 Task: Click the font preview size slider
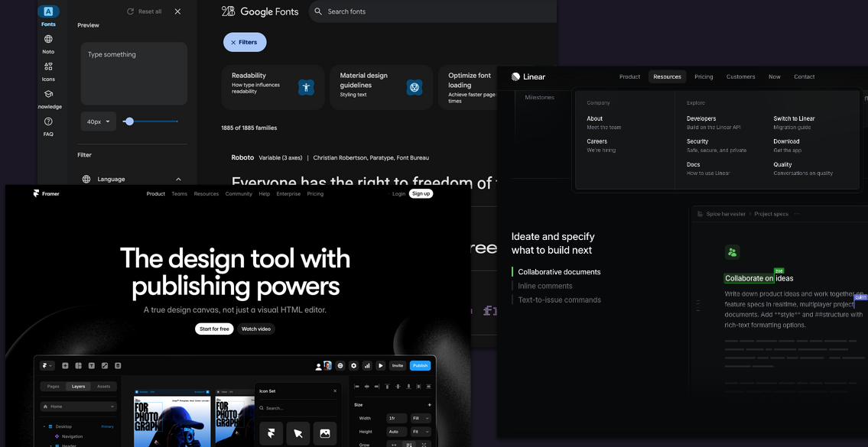click(x=129, y=121)
